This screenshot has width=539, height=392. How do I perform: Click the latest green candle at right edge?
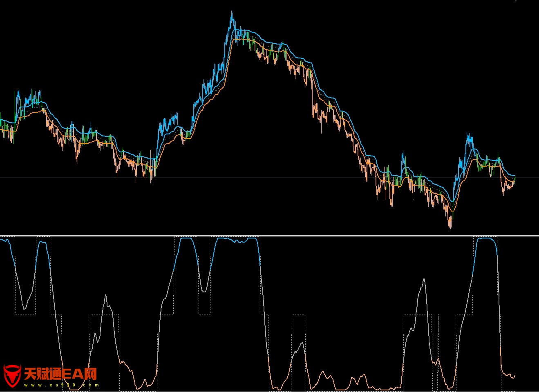coord(514,177)
